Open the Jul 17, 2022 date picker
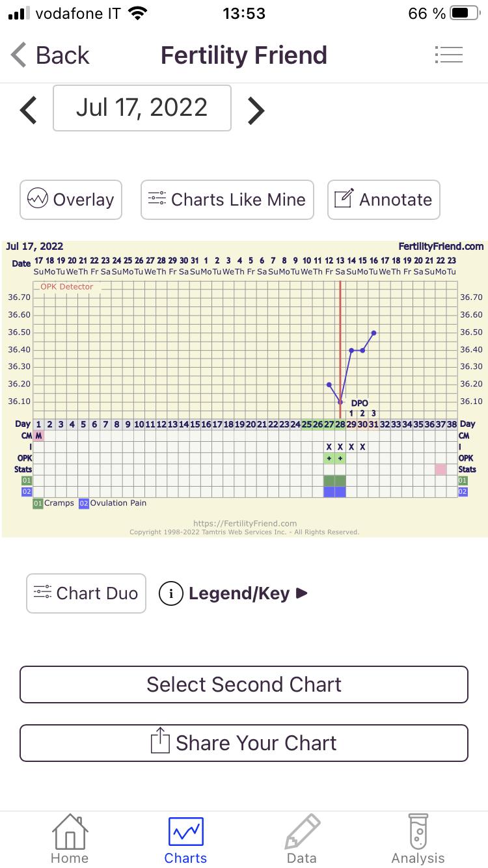Image resolution: width=488 pixels, height=868 pixels. [142, 108]
